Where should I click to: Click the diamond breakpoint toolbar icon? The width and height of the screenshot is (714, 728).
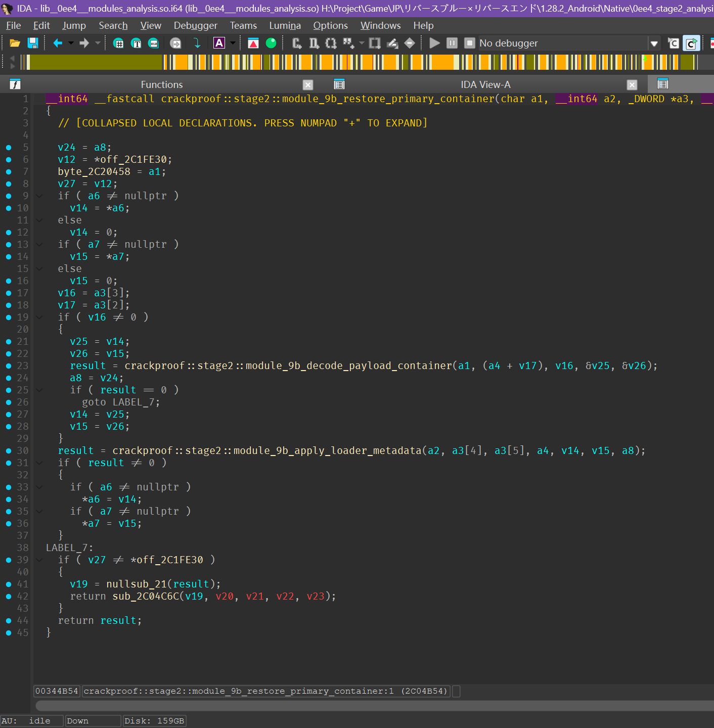point(410,43)
